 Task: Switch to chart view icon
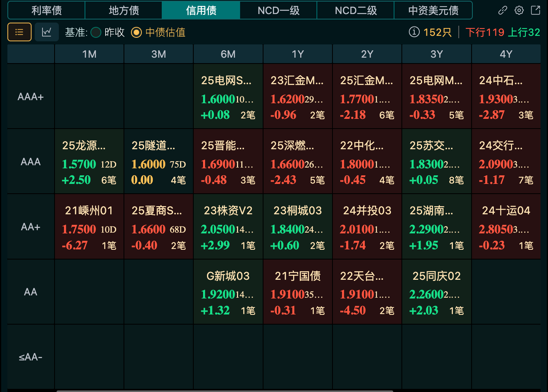click(x=47, y=32)
